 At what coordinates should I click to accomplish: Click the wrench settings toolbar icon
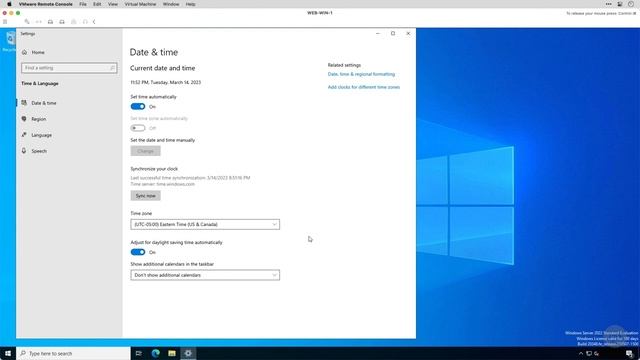click(x=27, y=22)
